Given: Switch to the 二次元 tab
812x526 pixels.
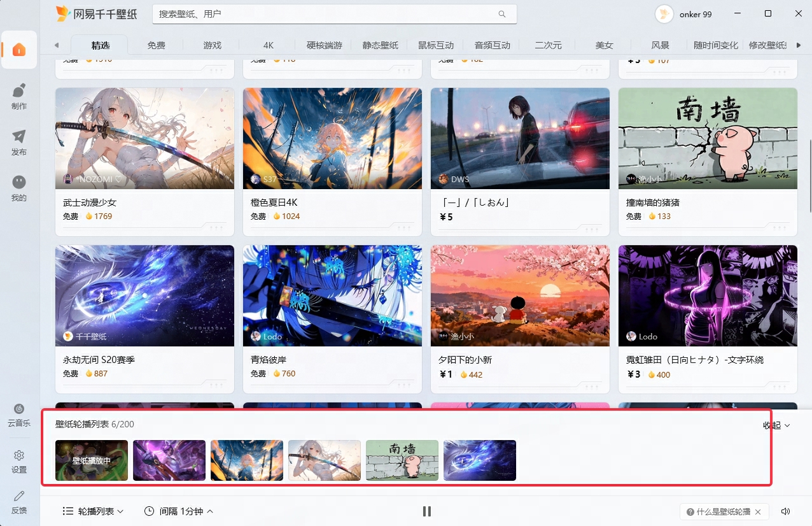Looking at the screenshot, I should point(548,45).
